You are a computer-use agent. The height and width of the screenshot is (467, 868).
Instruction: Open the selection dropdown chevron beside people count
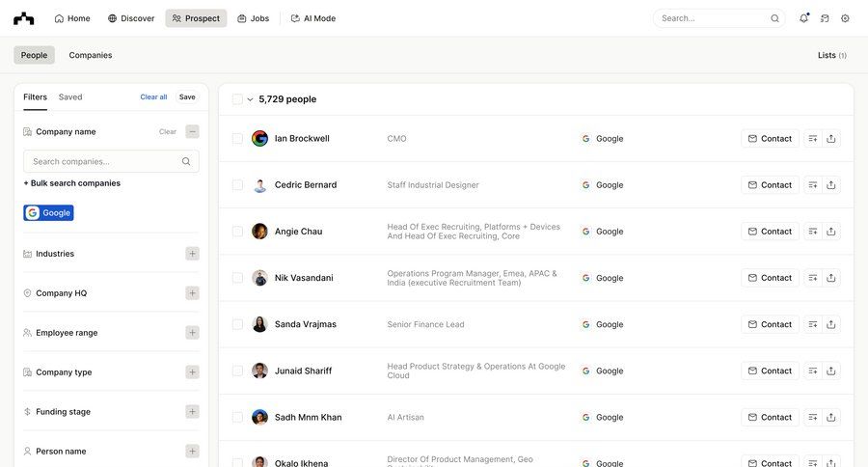[x=250, y=99]
